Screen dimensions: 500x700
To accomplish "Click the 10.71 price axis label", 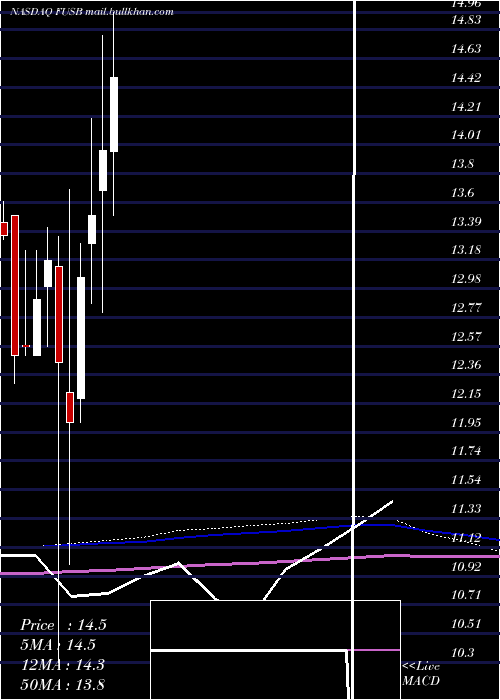I will 466,595.
